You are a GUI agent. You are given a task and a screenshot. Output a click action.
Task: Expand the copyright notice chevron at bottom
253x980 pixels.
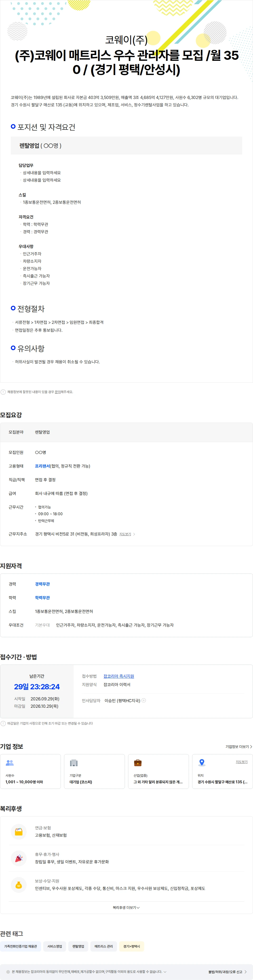165,972
